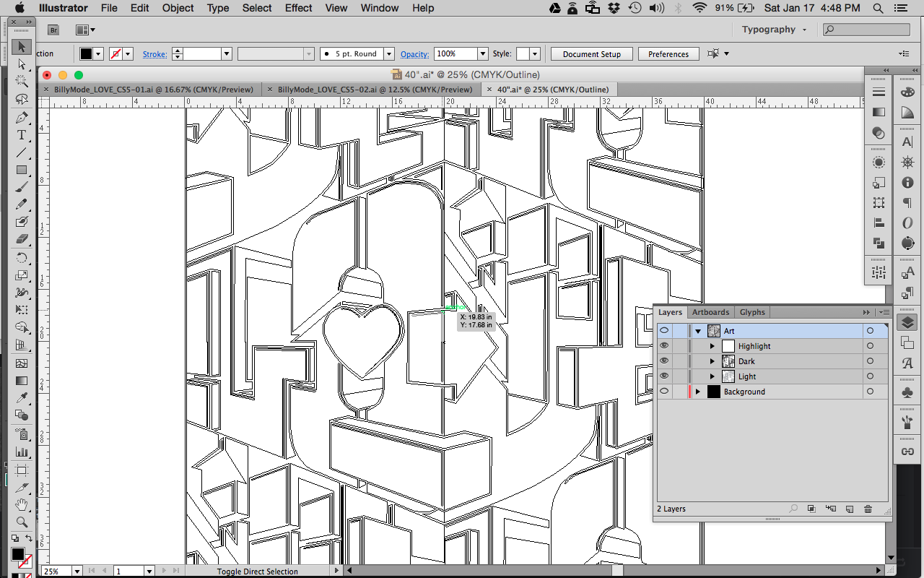Target the Highlight sublayer circle
Viewport: 924px width, 578px height.
click(x=870, y=346)
